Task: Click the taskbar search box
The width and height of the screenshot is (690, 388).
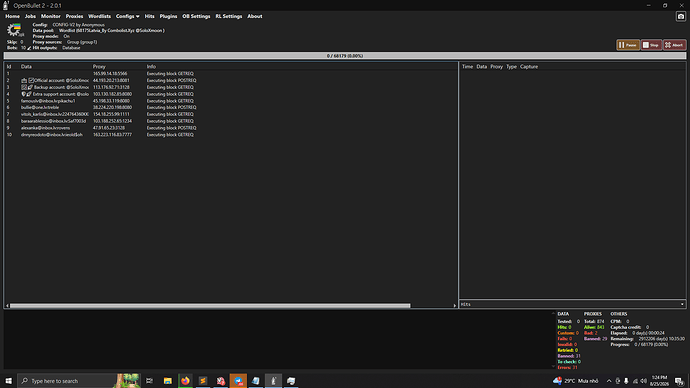Action: click(78, 381)
